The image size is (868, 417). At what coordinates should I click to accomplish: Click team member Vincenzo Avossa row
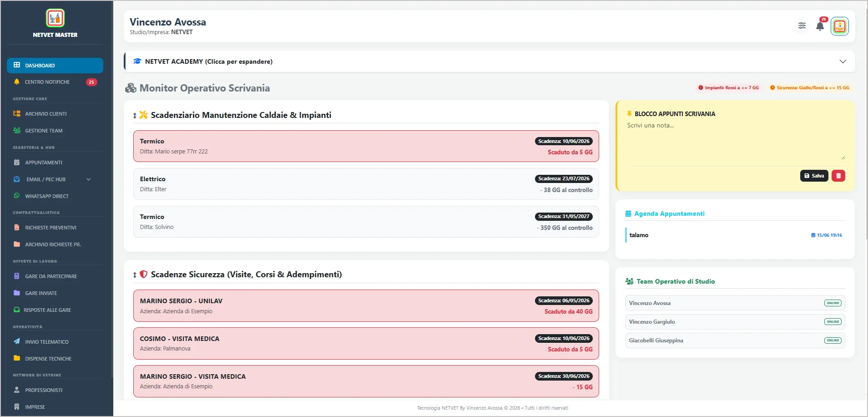point(735,303)
